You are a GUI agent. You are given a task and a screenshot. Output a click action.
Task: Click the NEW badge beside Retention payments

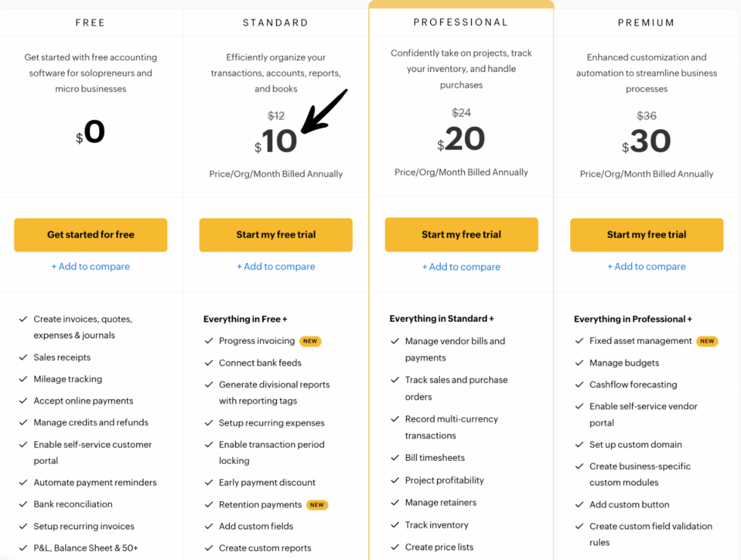pos(317,504)
